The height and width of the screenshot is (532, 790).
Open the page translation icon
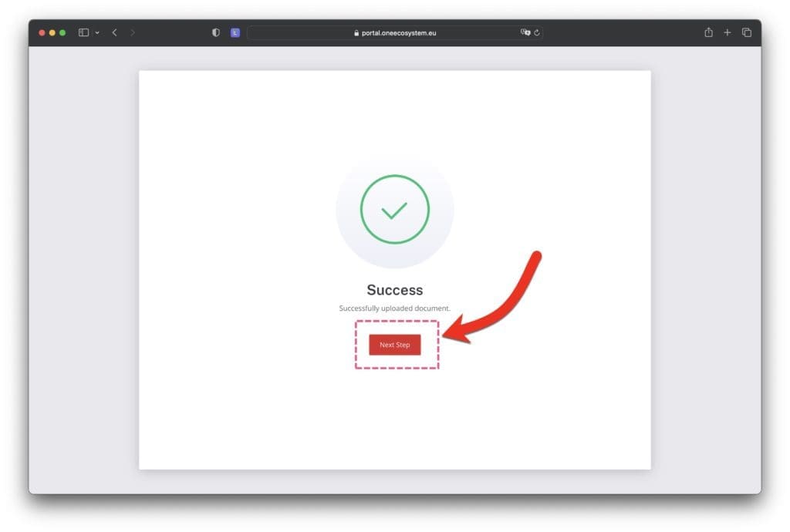pos(525,32)
